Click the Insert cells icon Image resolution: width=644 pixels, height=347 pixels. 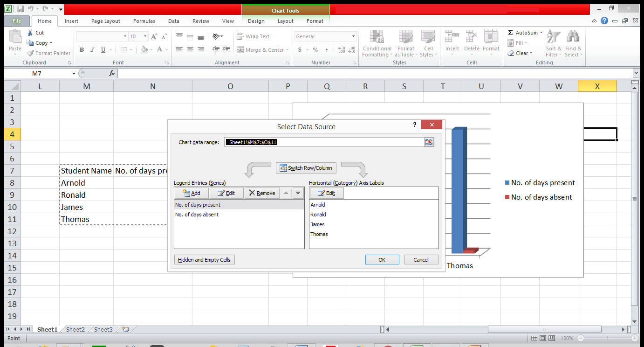tap(452, 37)
